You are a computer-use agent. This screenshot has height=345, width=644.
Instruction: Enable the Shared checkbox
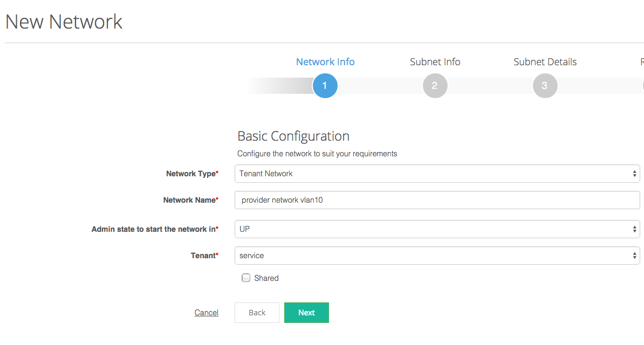(x=246, y=278)
